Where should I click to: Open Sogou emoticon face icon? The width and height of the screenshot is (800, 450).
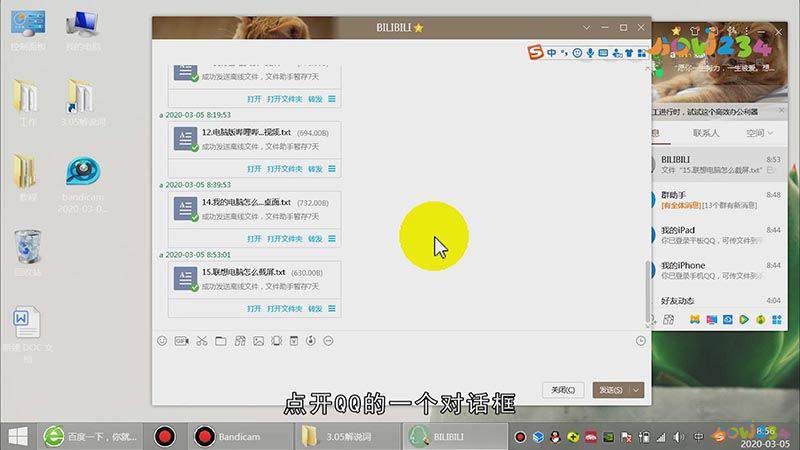[x=577, y=53]
